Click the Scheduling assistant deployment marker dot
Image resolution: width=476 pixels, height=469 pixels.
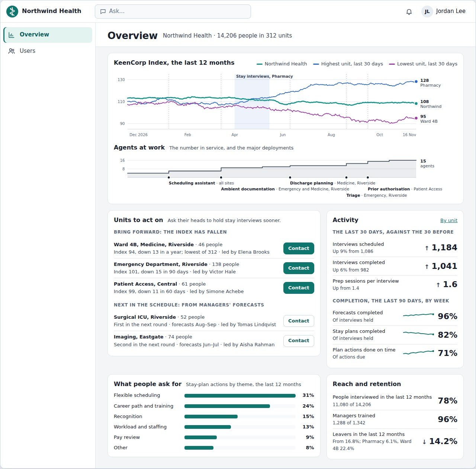coord(169,177)
